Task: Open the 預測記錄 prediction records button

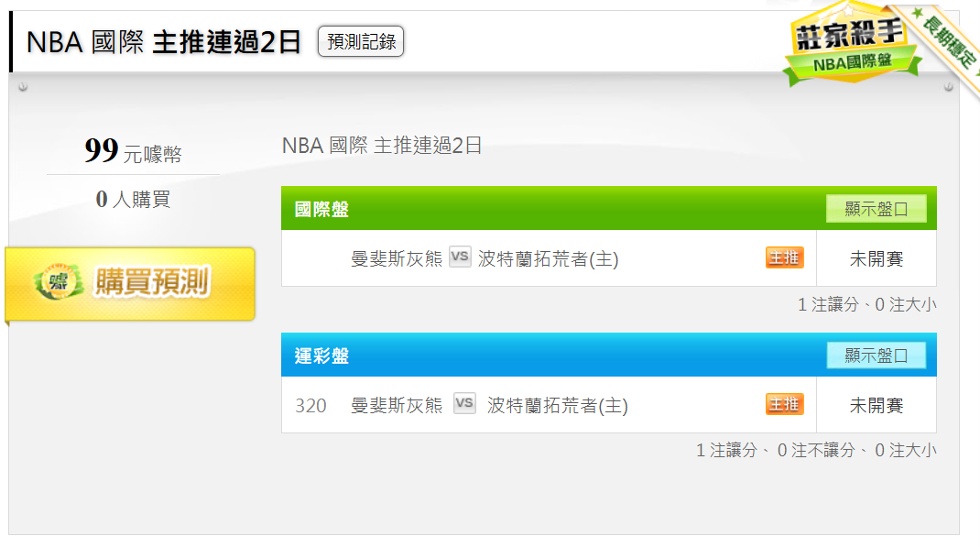Action: [x=361, y=42]
